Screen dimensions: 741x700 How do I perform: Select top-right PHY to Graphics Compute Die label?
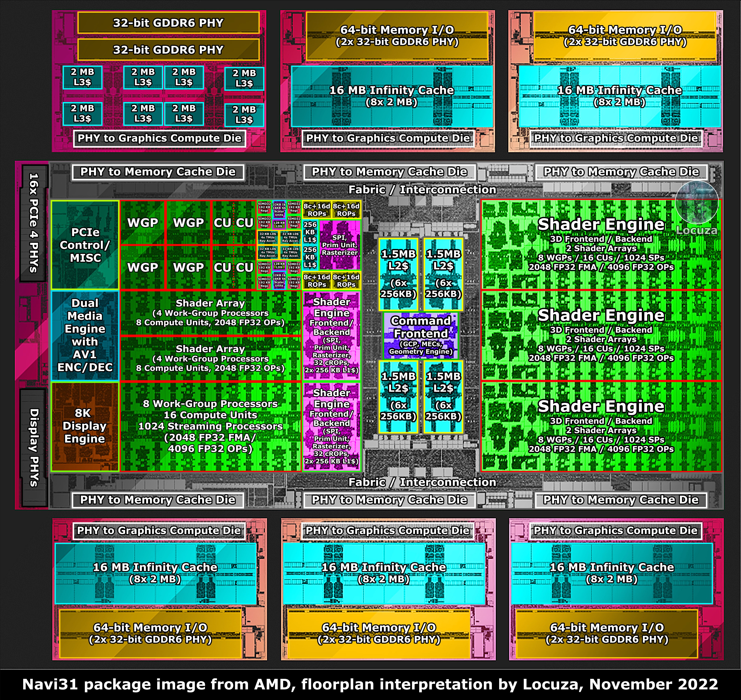pyautogui.click(x=616, y=139)
